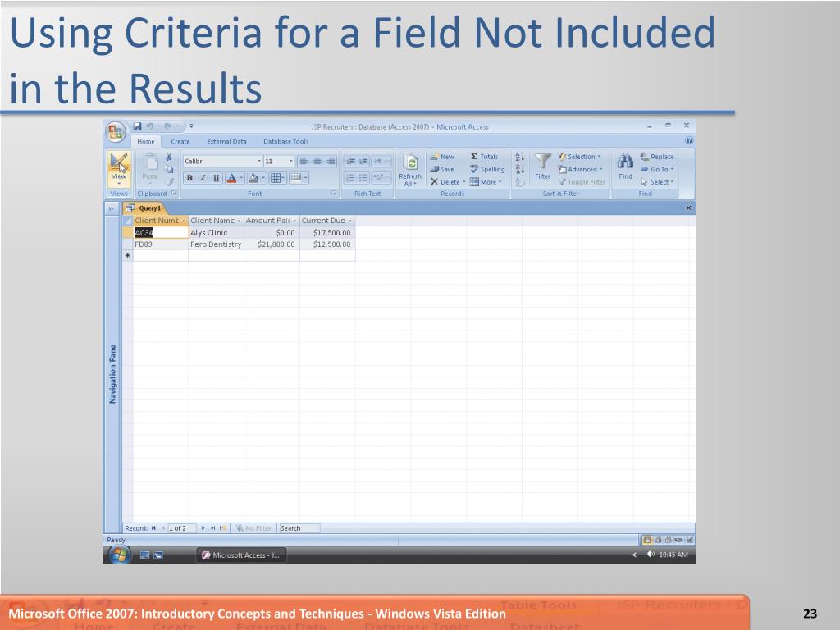Screen dimensions: 840x630
Task: Click the record navigator Search box
Action: 299,528
